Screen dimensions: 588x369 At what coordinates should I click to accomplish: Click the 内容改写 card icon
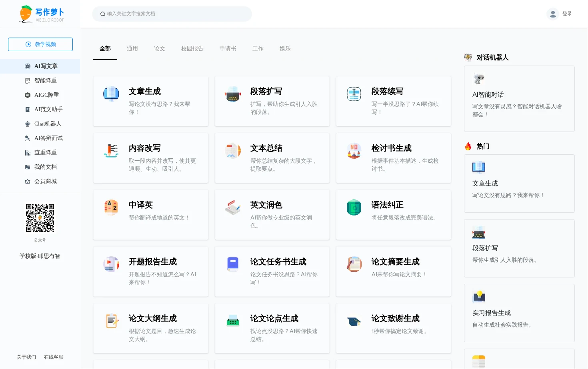point(111,151)
